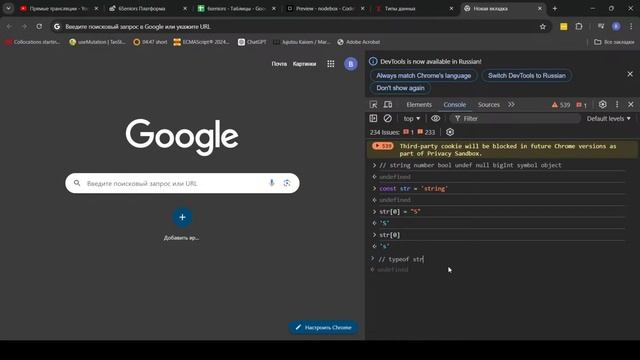
Task: Open the Extensions puzzle menu
Action: [x=579, y=27]
